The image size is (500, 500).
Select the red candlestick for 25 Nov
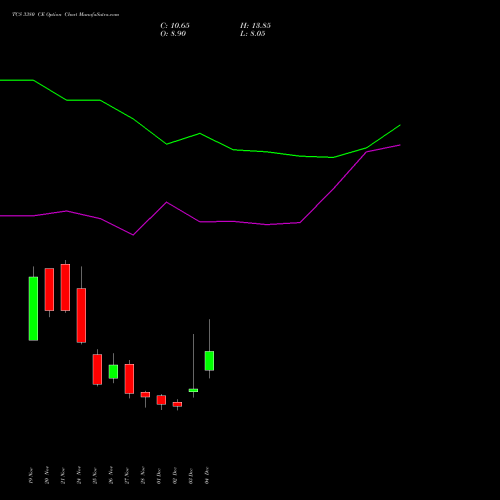pyautogui.click(x=97, y=369)
